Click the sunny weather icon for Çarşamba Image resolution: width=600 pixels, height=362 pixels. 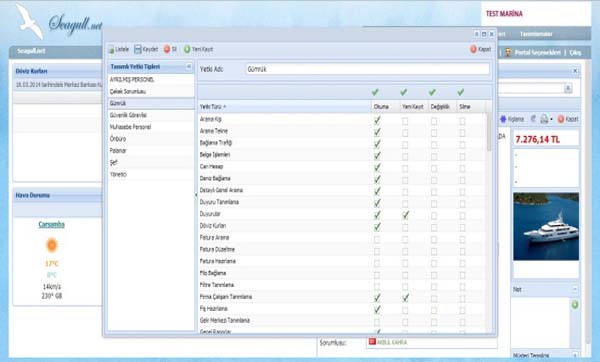pyautogui.click(x=52, y=245)
